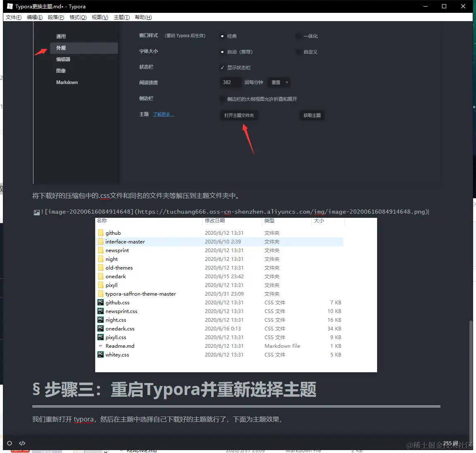
Task: Open the 段落(P) menu
Action: tap(56, 17)
